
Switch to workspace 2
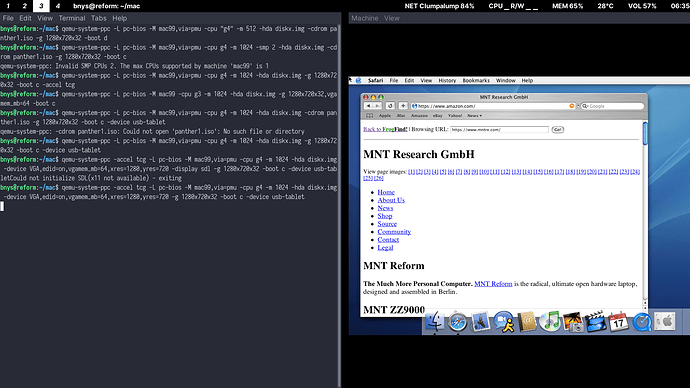pos(25,6)
